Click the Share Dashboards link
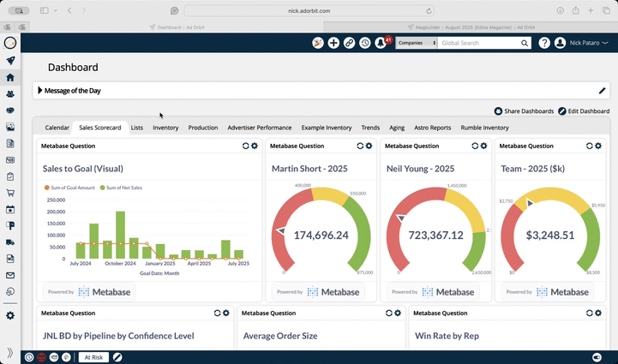 tap(524, 111)
